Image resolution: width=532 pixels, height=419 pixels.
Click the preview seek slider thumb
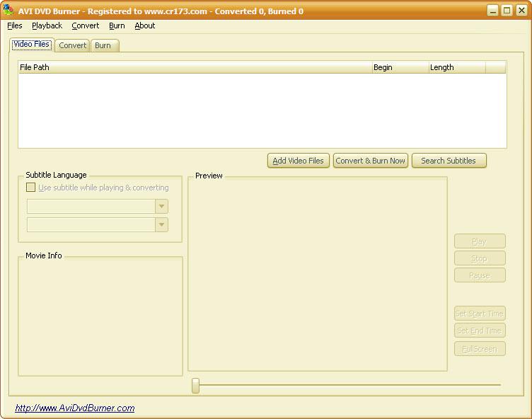click(195, 386)
